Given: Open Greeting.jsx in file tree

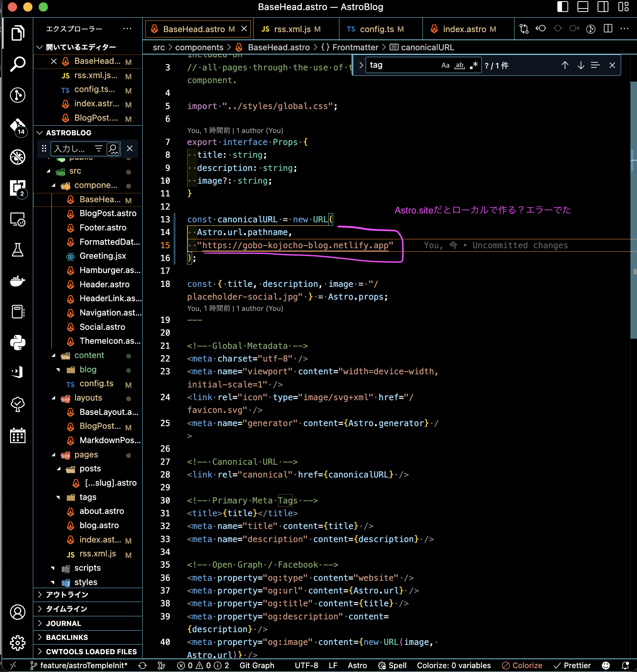Looking at the screenshot, I should pos(102,256).
